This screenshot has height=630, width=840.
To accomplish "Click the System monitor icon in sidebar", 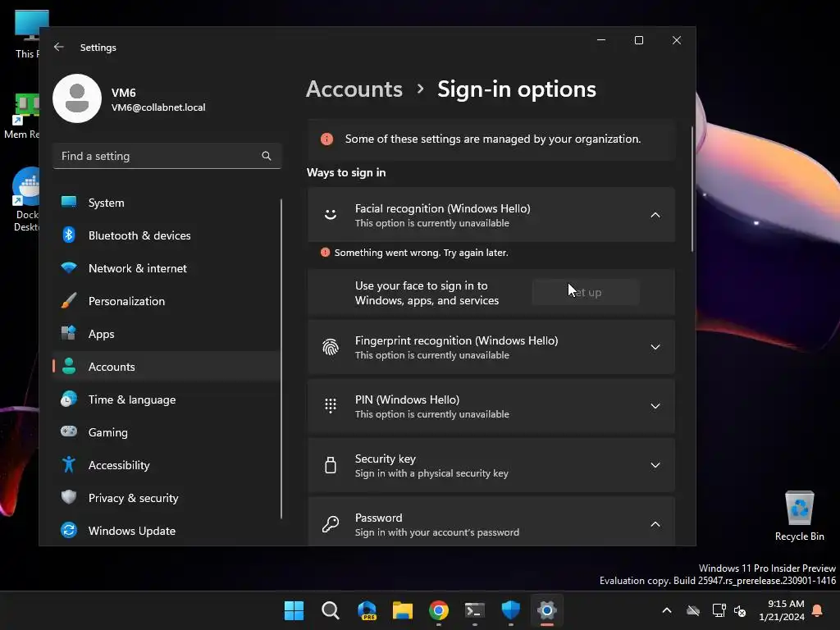I will point(69,203).
